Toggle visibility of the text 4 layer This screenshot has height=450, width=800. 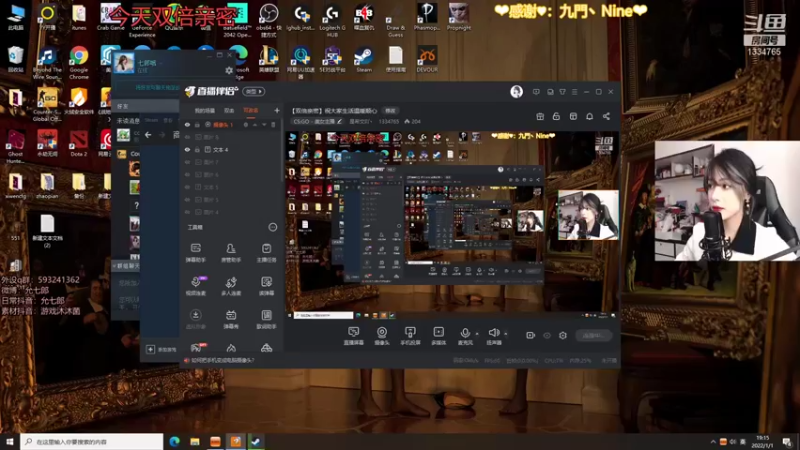tap(187, 149)
